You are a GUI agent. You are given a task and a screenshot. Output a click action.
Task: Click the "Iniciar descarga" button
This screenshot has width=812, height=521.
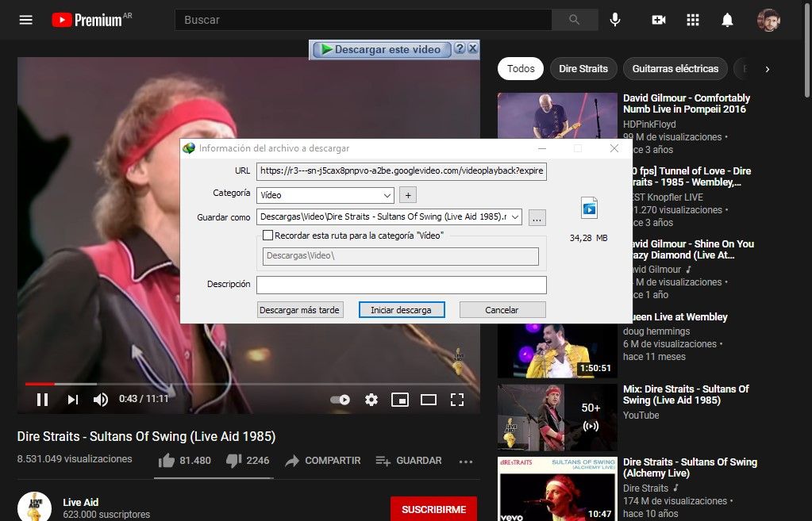click(x=401, y=310)
